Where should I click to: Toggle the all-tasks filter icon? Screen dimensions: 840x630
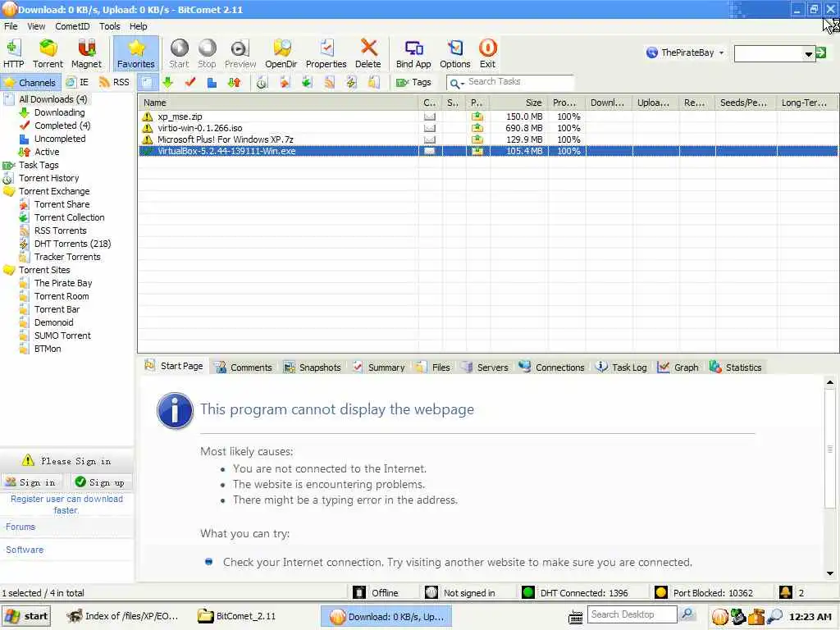146,83
